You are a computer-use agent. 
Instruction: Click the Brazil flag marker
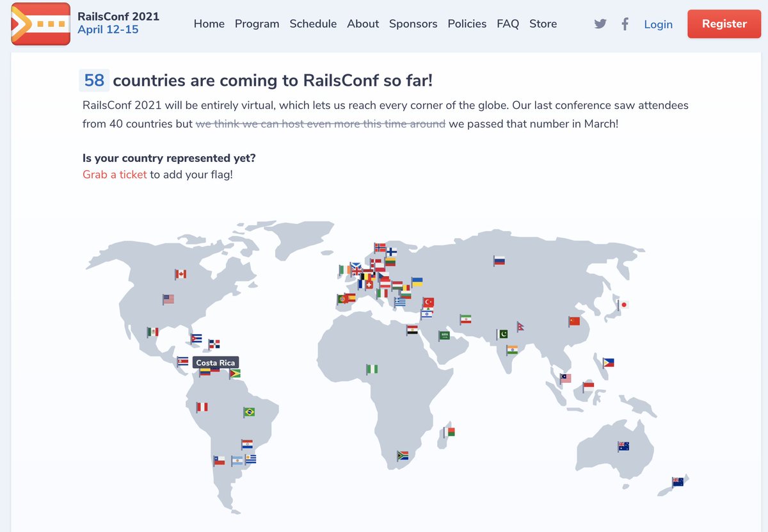point(249,412)
